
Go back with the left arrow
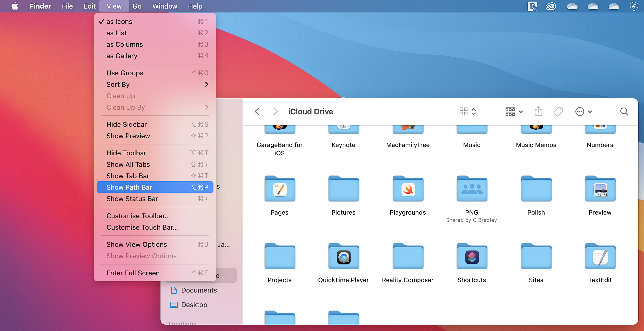click(257, 112)
